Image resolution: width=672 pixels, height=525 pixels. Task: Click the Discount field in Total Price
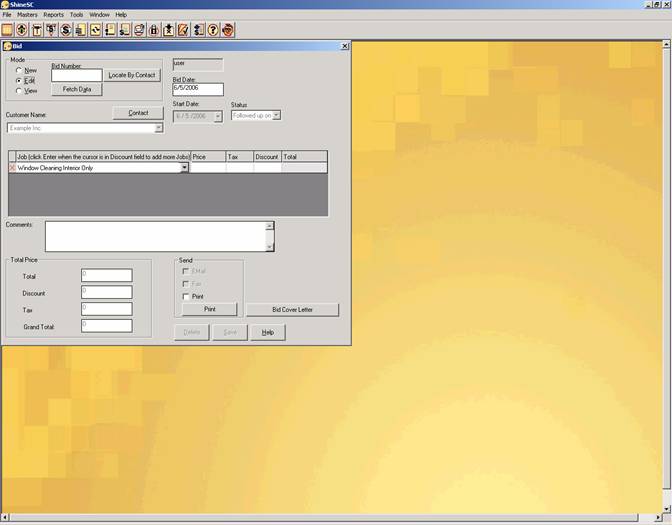(x=107, y=292)
